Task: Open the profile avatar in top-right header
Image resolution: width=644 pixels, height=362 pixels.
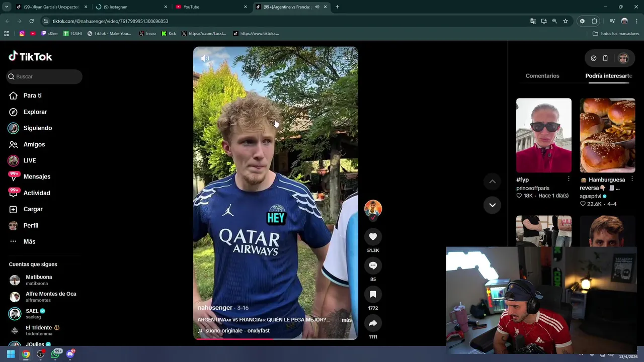Action: coord(623,58)
